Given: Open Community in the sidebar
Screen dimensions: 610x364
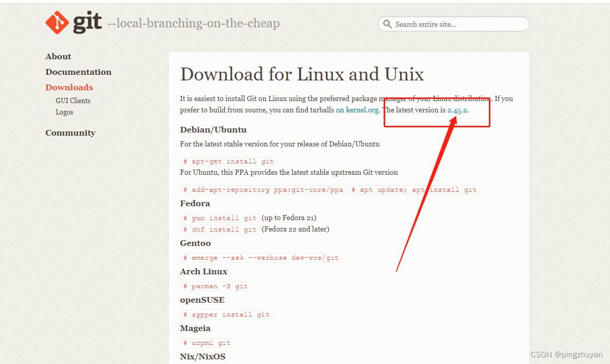Looking at the screenshot, I should click(71, 133).
